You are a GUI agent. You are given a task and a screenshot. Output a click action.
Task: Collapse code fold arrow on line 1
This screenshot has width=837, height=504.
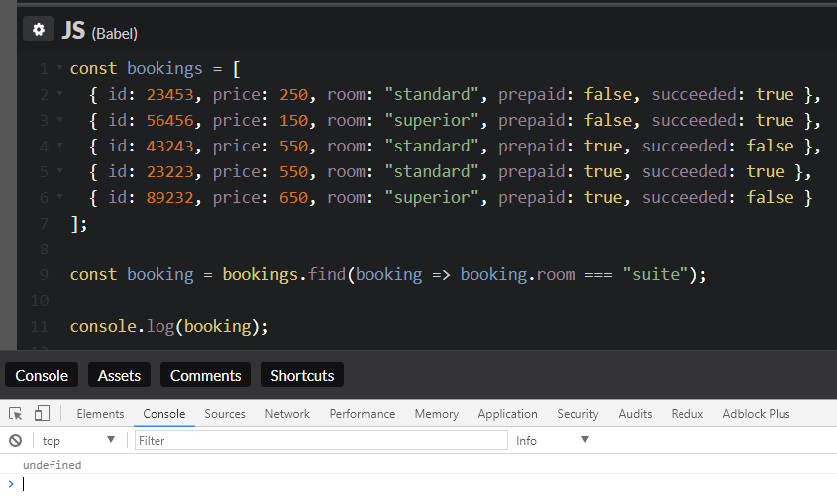[x=59, y=68]
